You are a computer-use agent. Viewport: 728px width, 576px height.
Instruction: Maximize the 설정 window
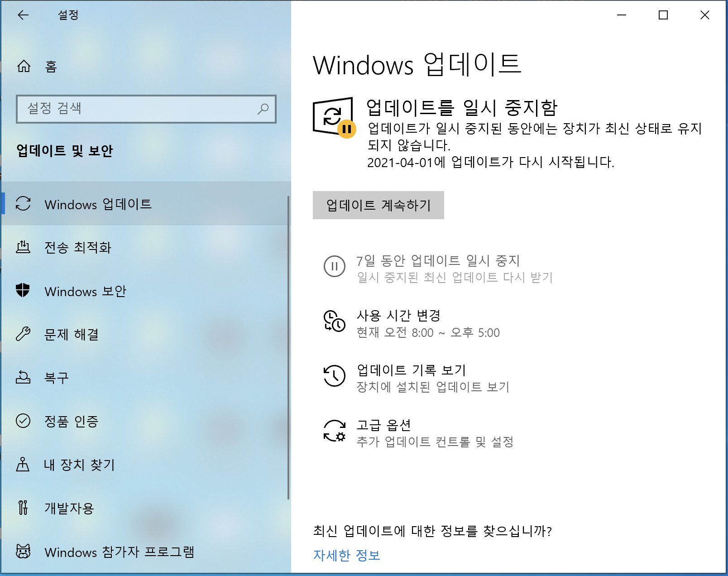click(663, 15)
